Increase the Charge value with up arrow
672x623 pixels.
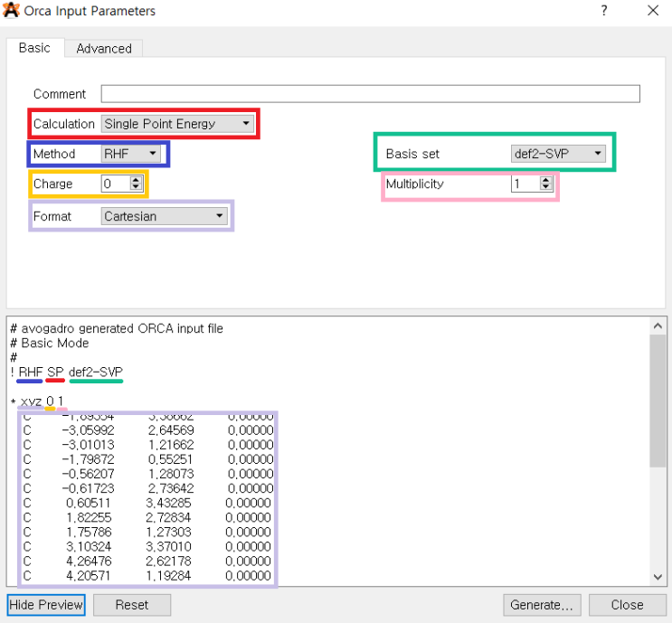136,180
